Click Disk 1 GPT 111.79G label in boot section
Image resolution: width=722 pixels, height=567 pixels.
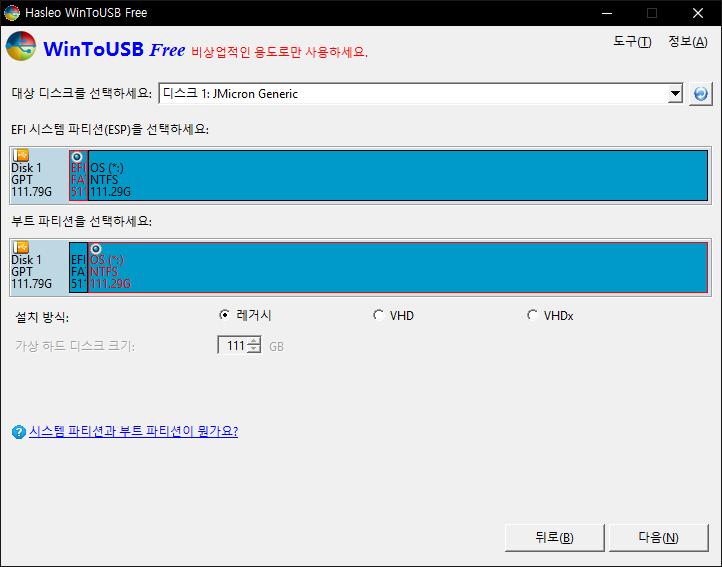coord(31,272)
